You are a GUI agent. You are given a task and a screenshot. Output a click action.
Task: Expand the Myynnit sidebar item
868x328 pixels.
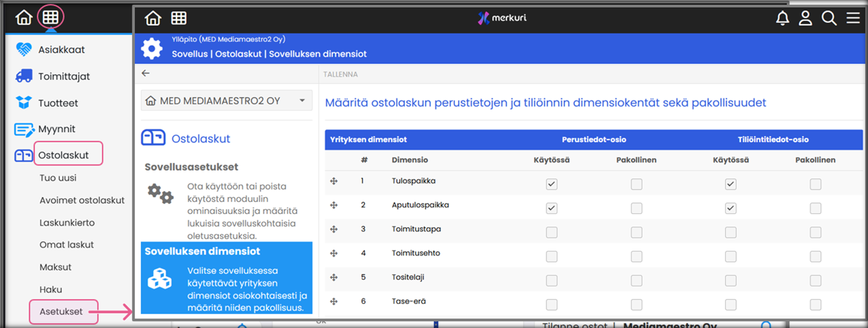(x=56, y=129)
